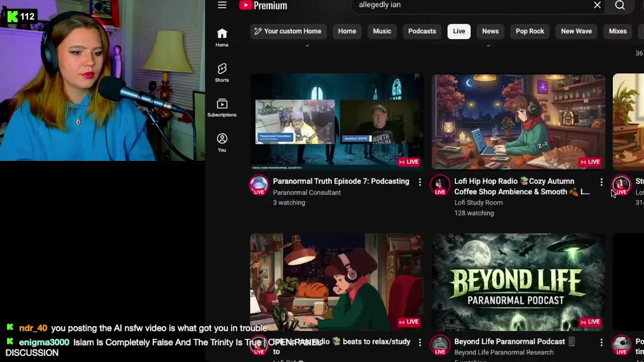Image resolution: width=644 pixels, height=362 pixels.
Task: Open the hamburger guide menu
Action: click(x=222, y=5)
